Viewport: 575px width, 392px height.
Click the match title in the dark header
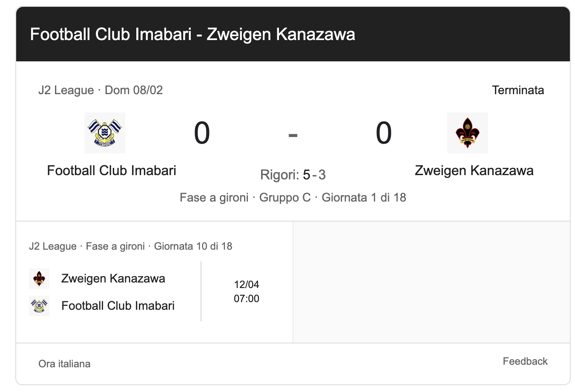193,34
